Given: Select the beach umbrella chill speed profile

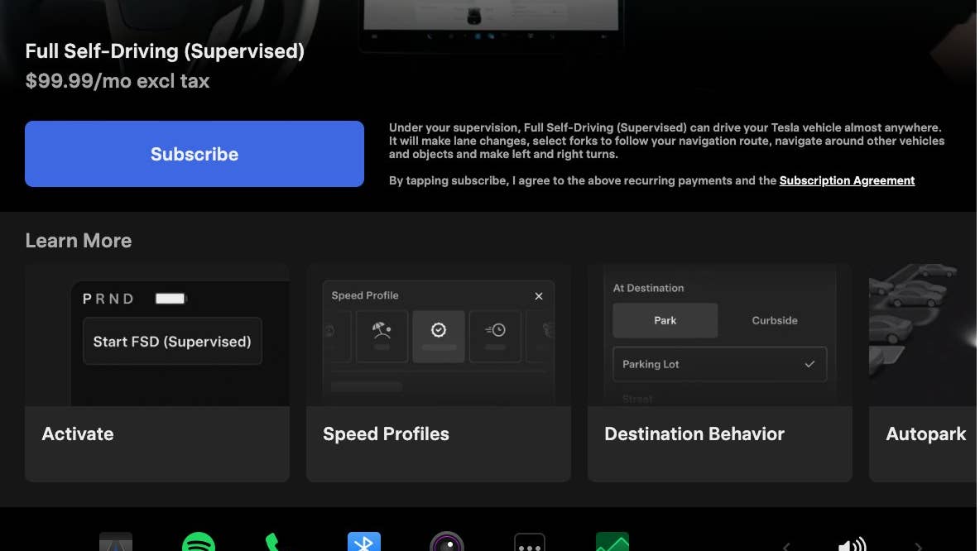Looking at the screenshot, I should tap(382, 336).
